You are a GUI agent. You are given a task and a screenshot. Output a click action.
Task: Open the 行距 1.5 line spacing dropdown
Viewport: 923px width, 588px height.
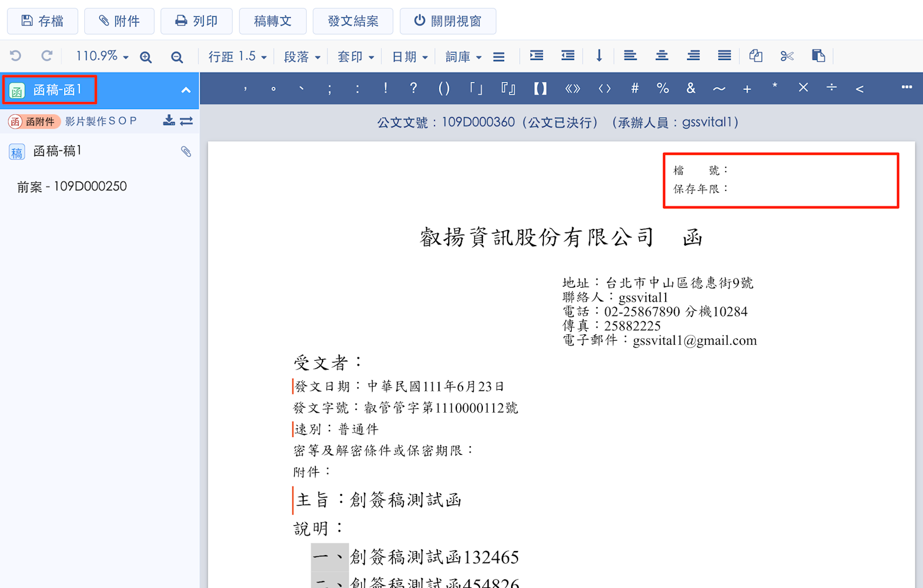pos(237,56)
